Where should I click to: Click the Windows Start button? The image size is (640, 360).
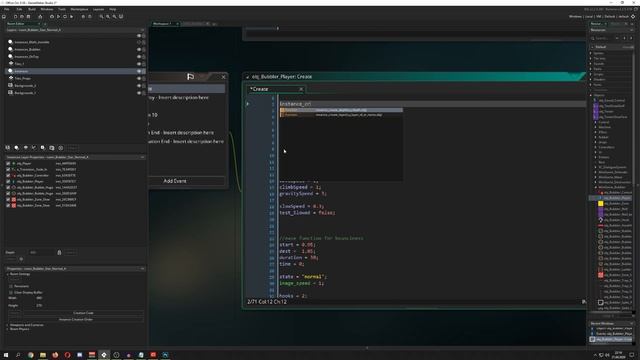tap(6, 355)
